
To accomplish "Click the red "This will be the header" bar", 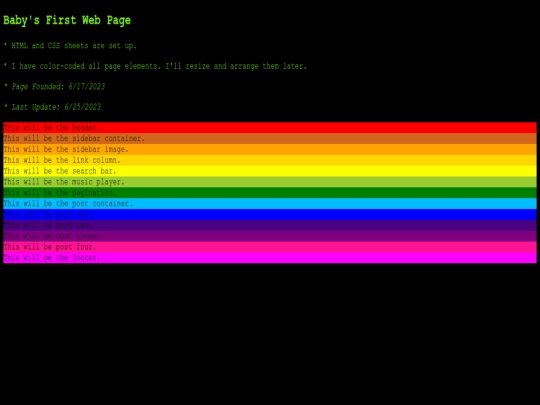I will point(270,127).
